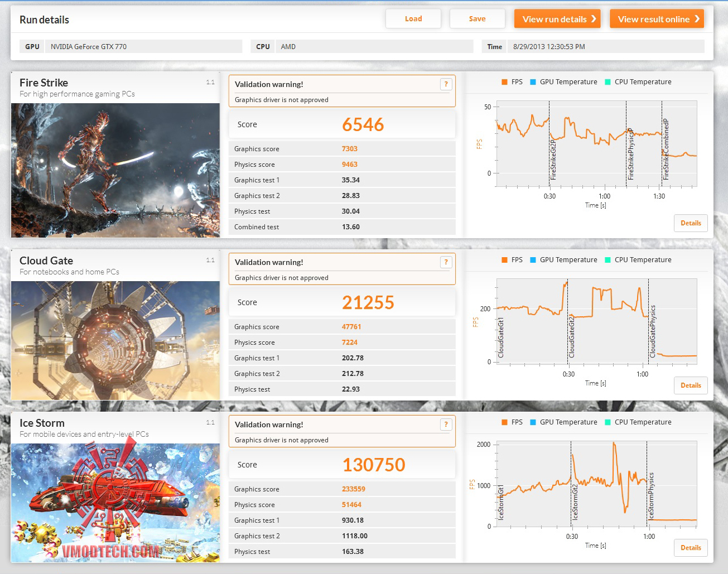Open Details for Ice Storm chart
This screenshot has height=574, width=728.
(x=691, y=548)
